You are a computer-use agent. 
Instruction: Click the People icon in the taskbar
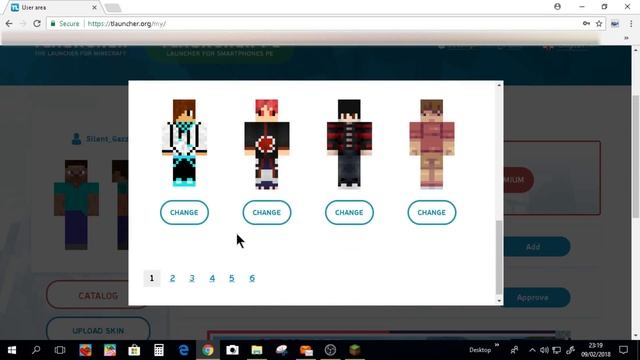[514, 350]
